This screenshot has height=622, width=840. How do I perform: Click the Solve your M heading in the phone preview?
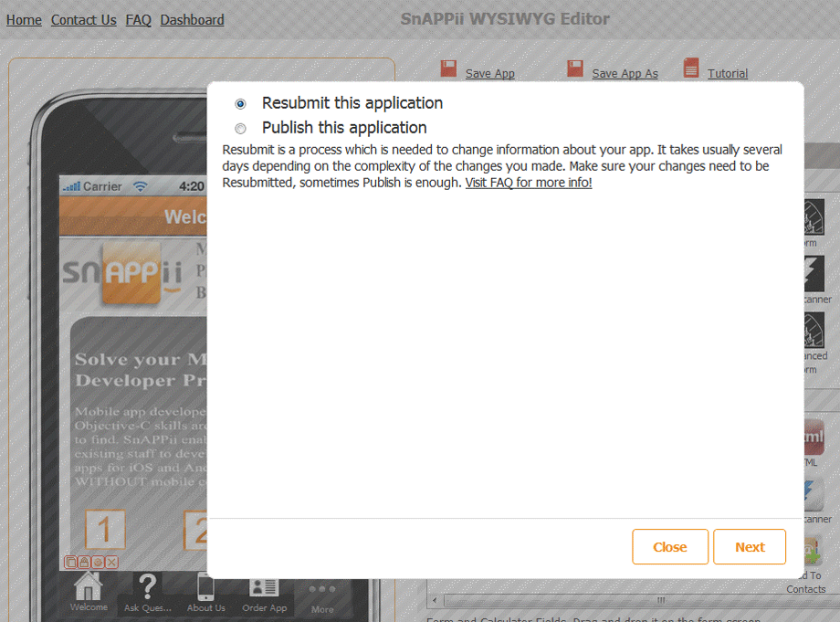[x=141, y=359]
